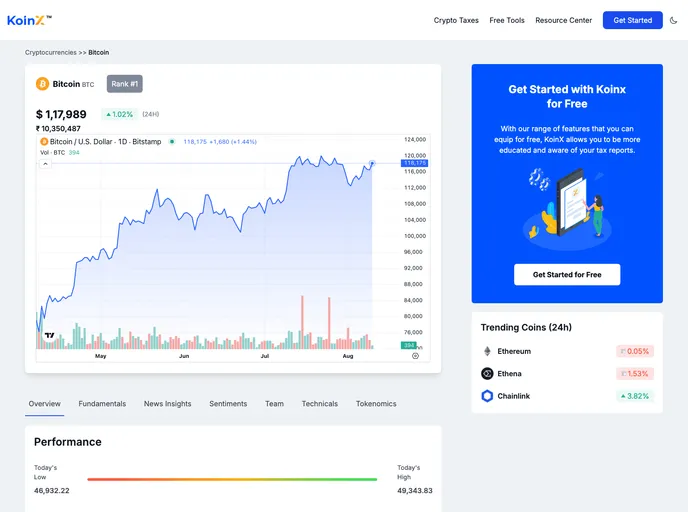Click the Koinx promo illustration

pos(567,209)
